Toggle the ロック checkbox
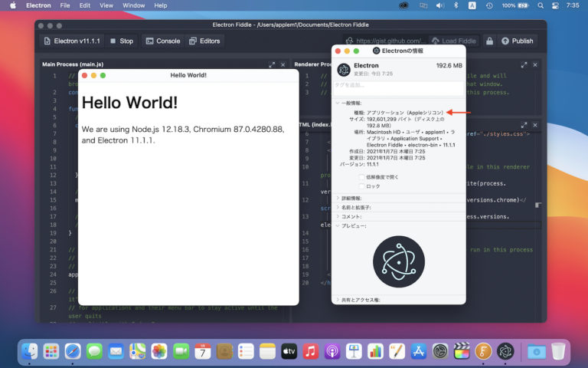 point(362,186)
